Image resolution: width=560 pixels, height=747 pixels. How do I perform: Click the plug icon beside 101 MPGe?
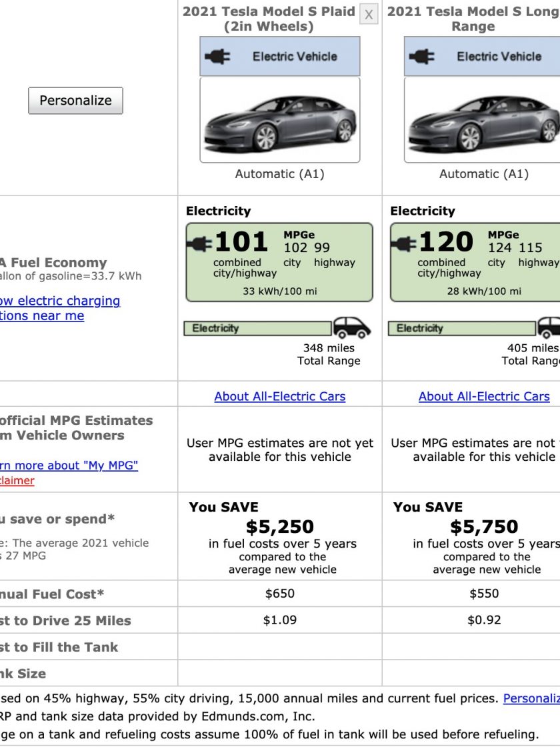point(199,243)
